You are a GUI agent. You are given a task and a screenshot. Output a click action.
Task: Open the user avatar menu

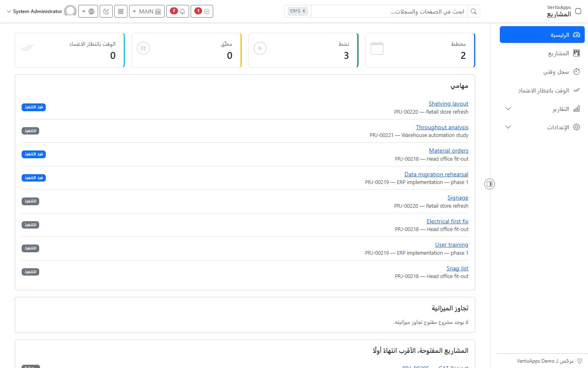70,11
